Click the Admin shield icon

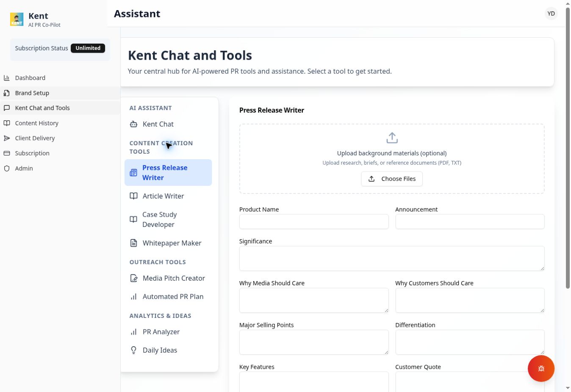[7, 168]
